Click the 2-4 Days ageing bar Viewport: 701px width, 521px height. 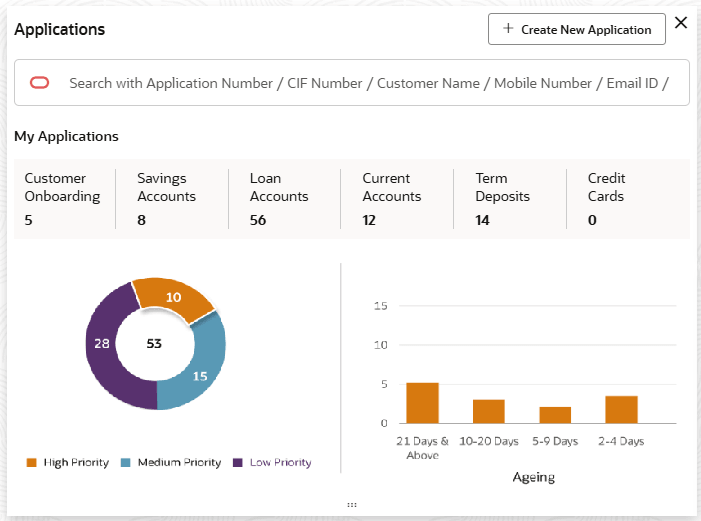[621, 409]
